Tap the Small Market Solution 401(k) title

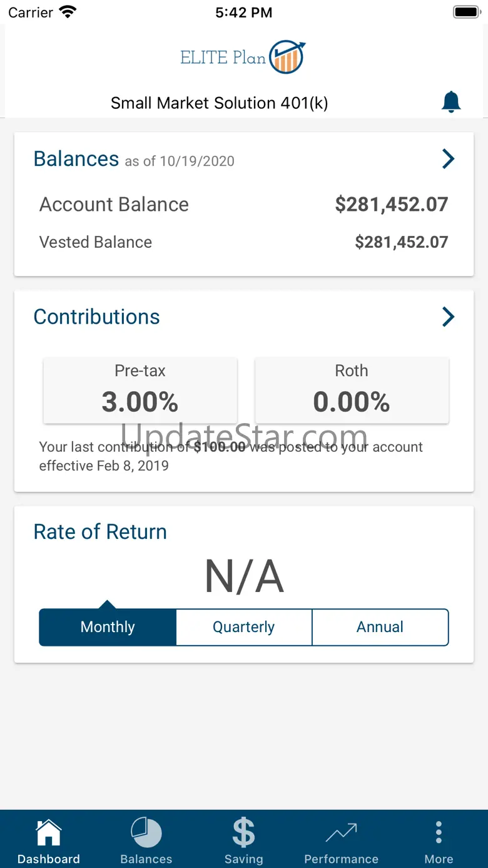[x=220, y=103]
